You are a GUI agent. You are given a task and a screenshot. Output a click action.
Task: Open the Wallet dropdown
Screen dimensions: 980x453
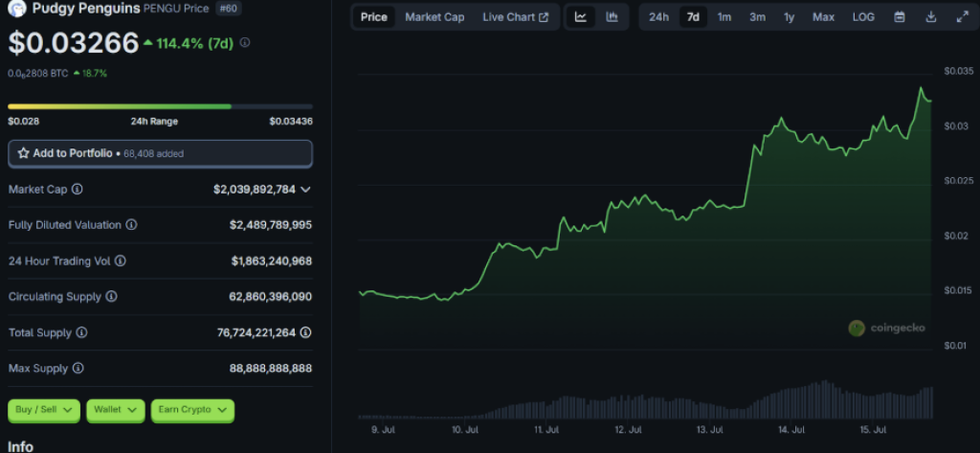coord(116,410)
